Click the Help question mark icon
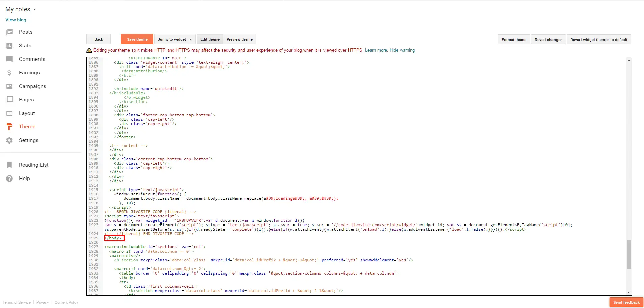Viewport: 644px width, 308px height. [x=9, y=179]
